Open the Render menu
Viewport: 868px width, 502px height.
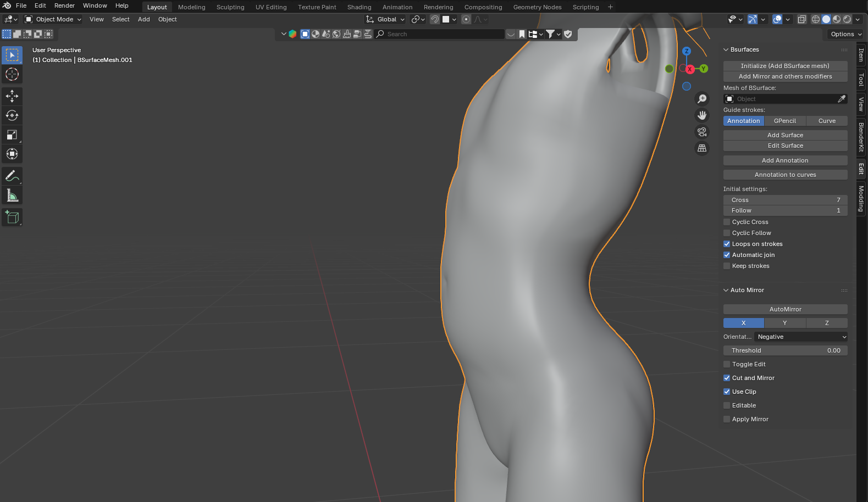64,5
